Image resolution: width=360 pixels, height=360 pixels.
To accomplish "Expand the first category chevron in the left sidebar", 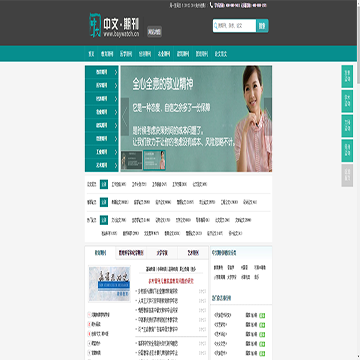I will click(116, 72).
